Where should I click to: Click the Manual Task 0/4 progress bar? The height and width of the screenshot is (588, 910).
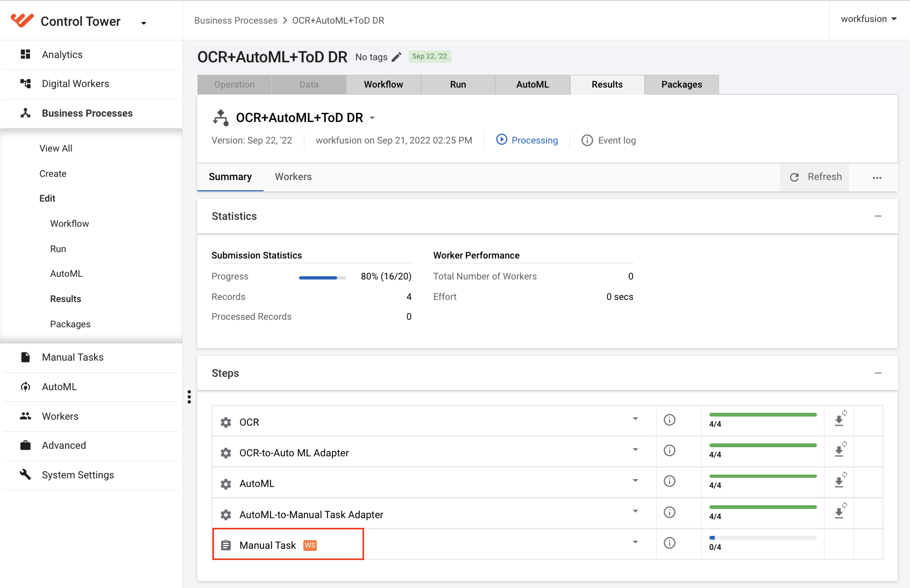tap(763, 537)
